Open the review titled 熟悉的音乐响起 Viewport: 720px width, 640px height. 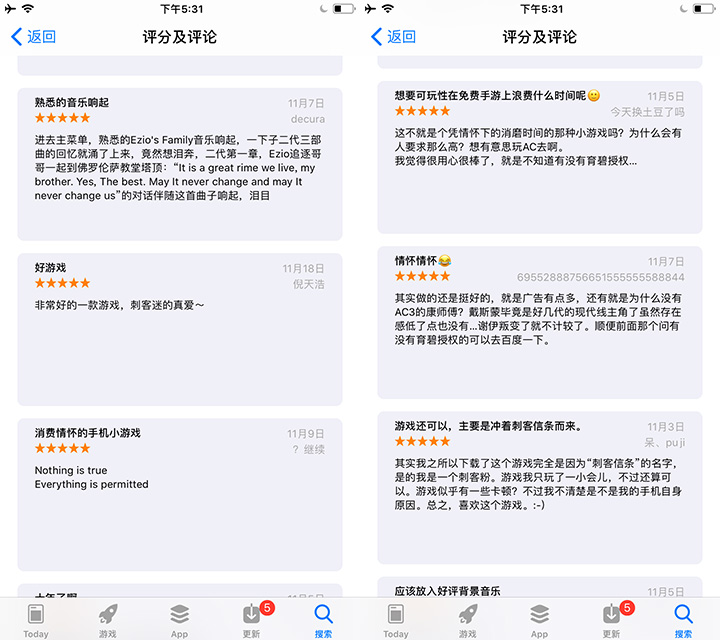pos(180,164)
